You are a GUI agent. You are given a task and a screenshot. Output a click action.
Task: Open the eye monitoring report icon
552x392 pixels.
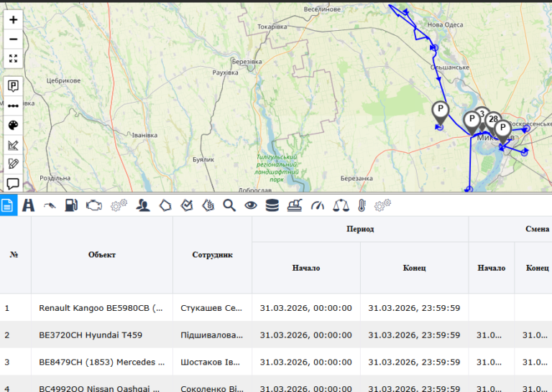pyautogui.click(x=251, y=206)
